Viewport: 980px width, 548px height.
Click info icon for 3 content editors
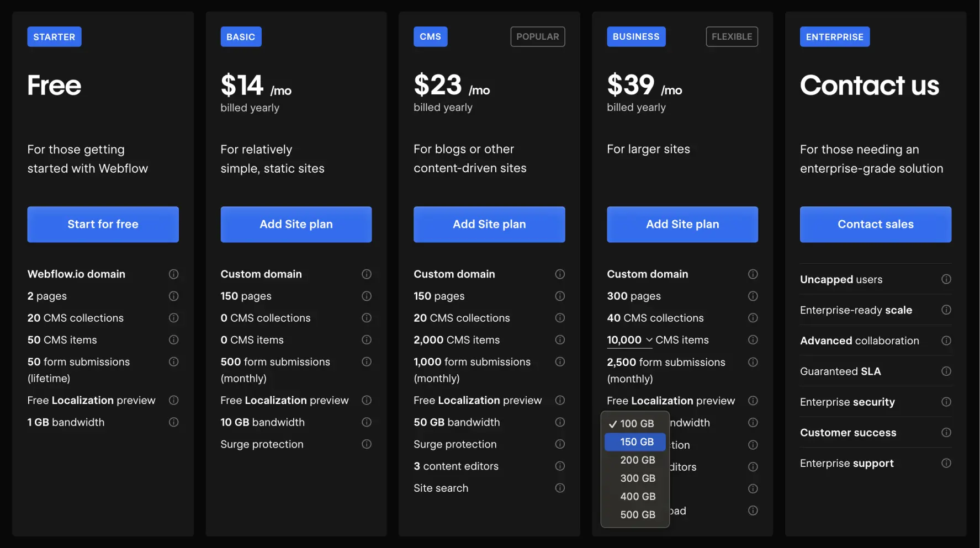(x=560, y=466)
